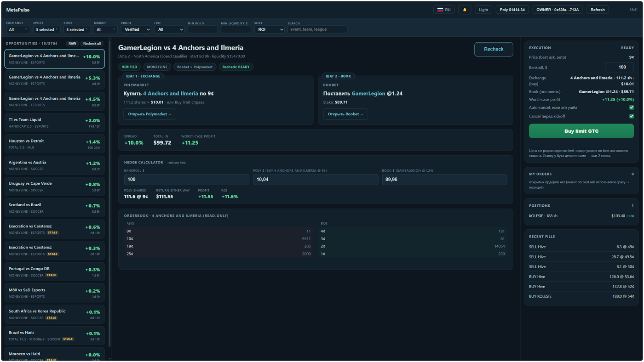Click the search field for event, team, league
644x362 pixels.
317,29
